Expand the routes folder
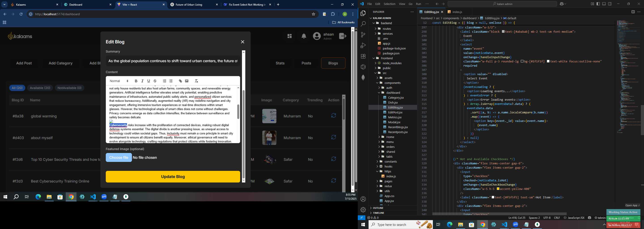This screenshot has height=229, width=644. pyautogui.click(x=375, y=29)
